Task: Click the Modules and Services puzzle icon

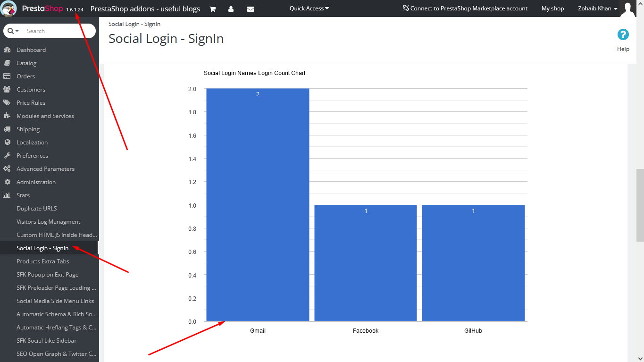Action: (7, 116)
